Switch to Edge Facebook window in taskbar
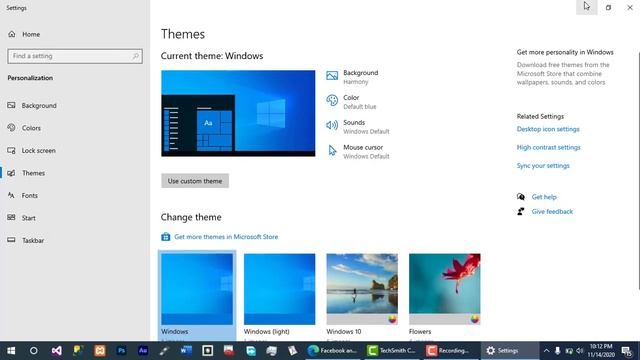This screenshot has height=360, width=640. (332, 351)
